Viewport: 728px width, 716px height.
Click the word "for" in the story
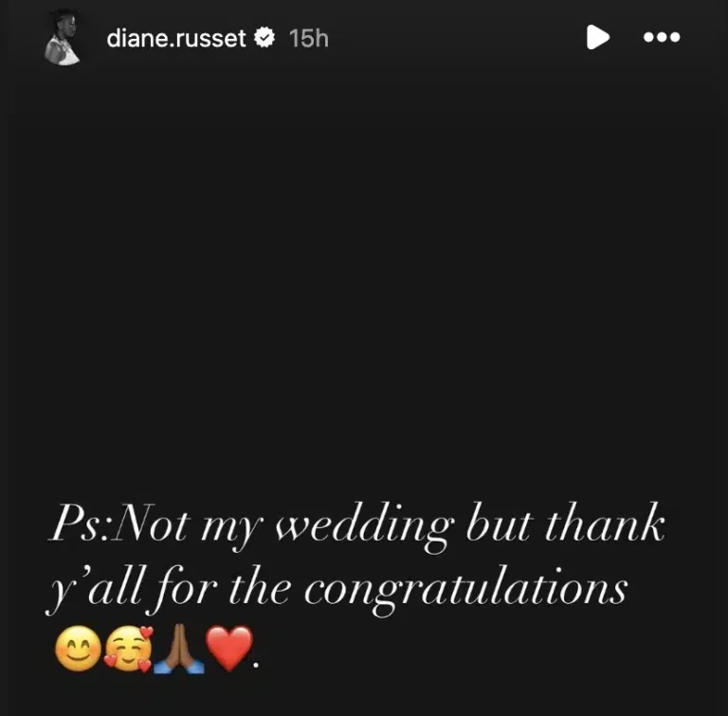coord(185,590)
